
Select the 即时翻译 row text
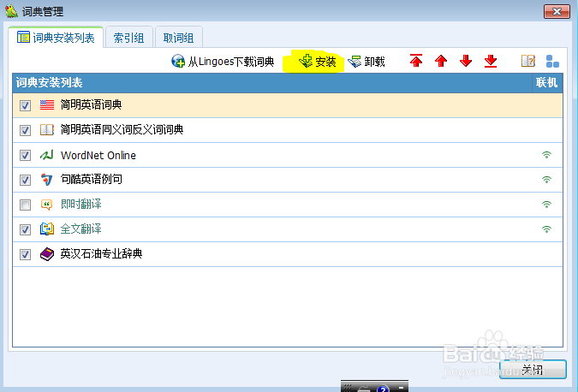point(80,204)
